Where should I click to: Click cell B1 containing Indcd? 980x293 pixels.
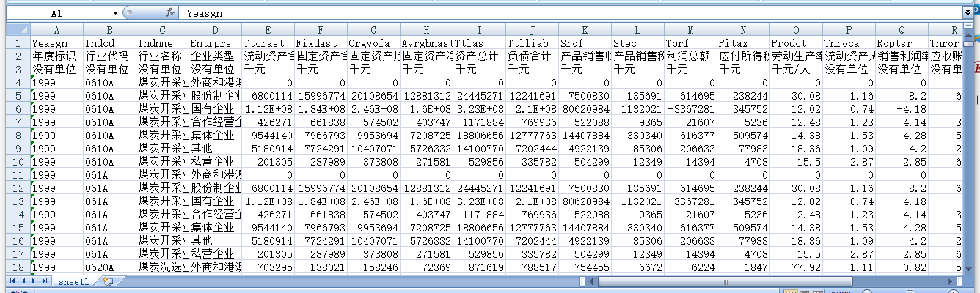[109, 42]
